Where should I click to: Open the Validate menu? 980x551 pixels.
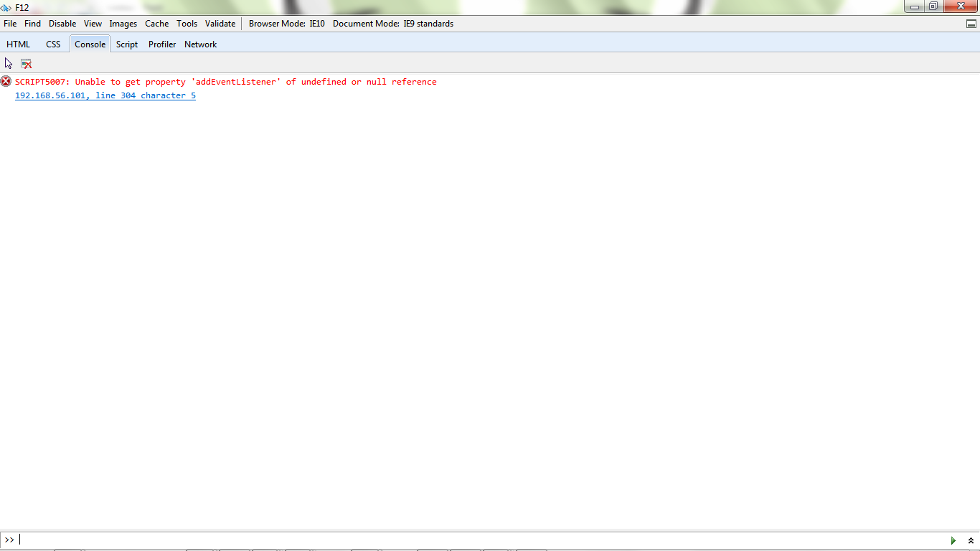click(x=220, y=24)
